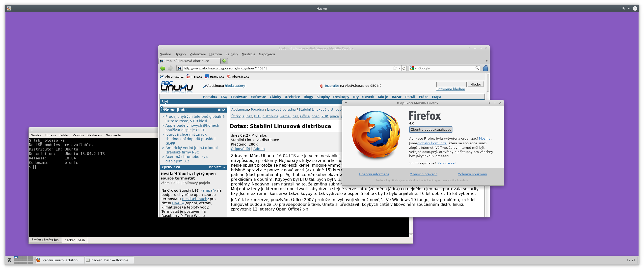Open the URL history dropdown arrow
Screen dimensions: 644x270
[x=399, y=68]
